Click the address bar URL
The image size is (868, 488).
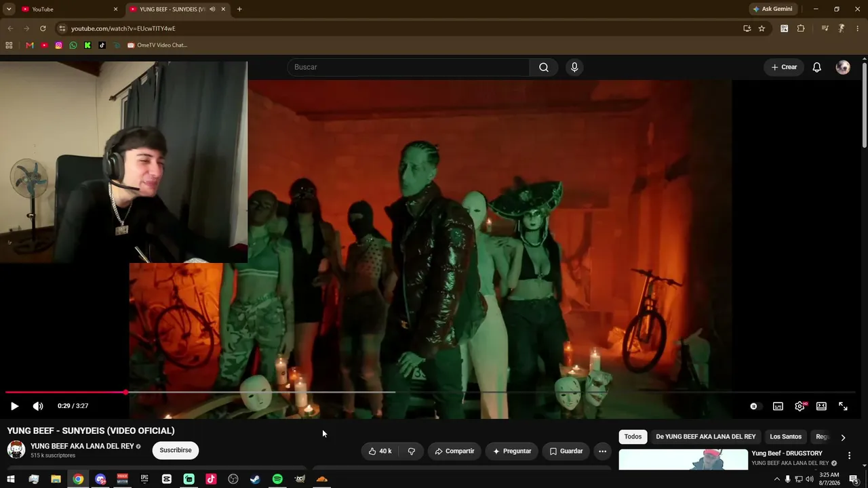click(x=123, y=28)
